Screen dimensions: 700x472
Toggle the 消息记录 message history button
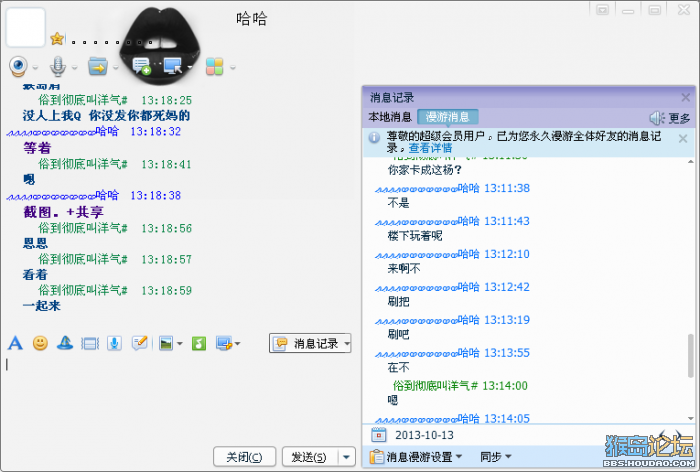point(310,343)
